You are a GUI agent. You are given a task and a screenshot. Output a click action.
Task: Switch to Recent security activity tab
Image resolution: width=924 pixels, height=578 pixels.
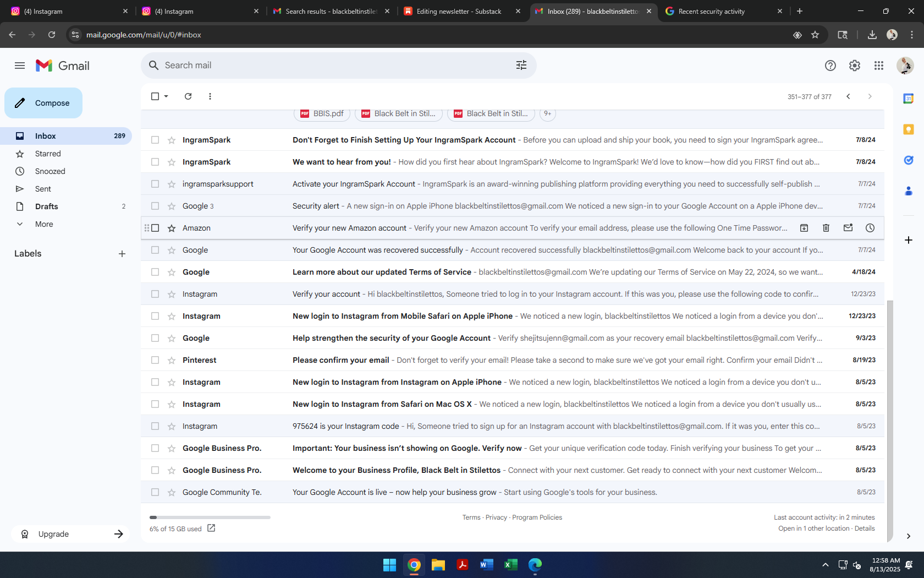coord(723,11)
